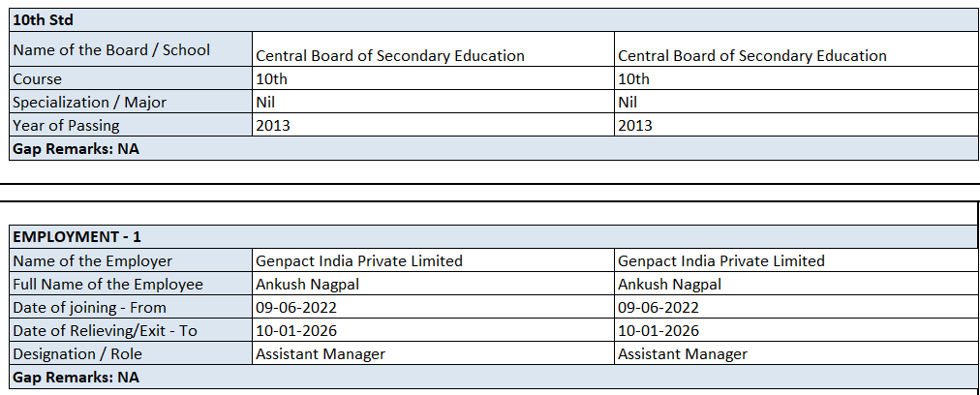Select the "Name of the Employer" label cell
Screen dimensions: 980x395
(x=92, y=261)
